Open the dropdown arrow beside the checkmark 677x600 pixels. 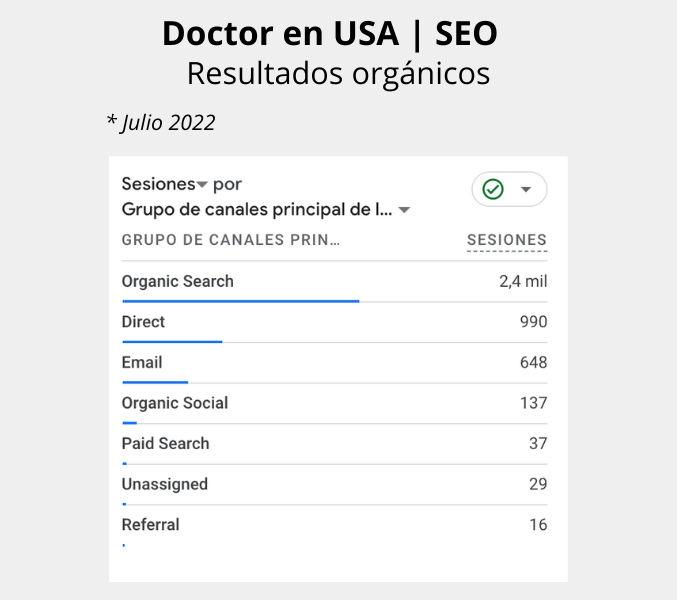coord(525,189)
